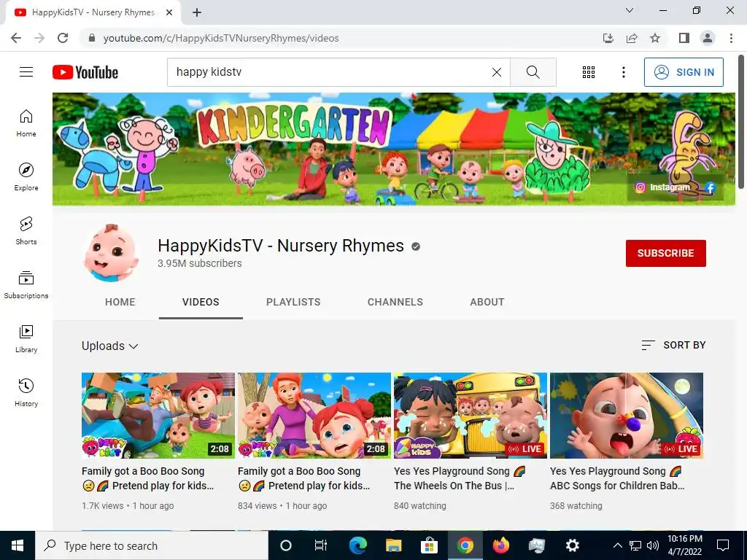Open the Chrome profile avatar
The image size is (747, 560).
708,38
